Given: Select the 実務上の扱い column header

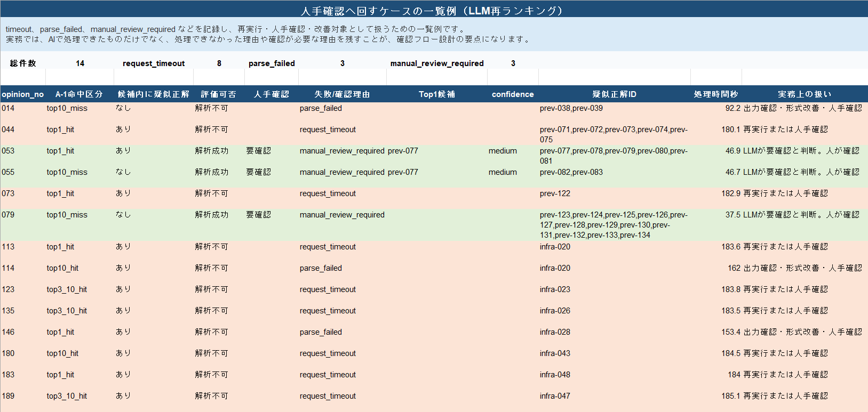Looking at the screenshot, I should click(805, 94).
